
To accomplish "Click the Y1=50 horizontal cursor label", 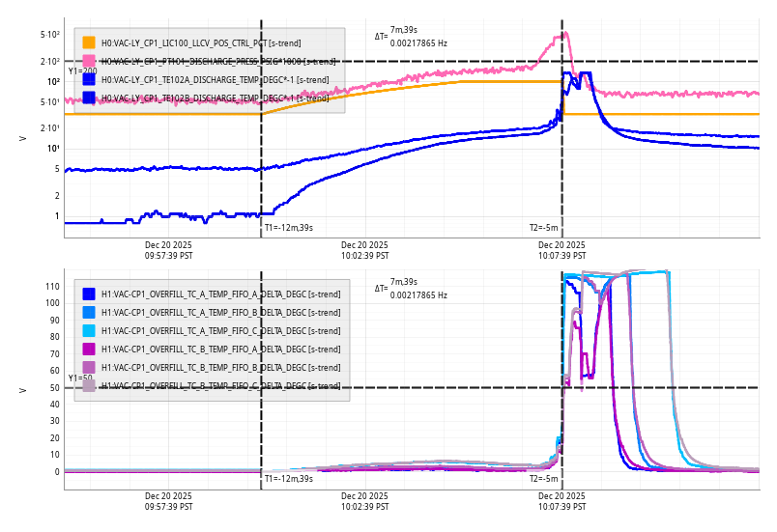I will tap(80, 378).
